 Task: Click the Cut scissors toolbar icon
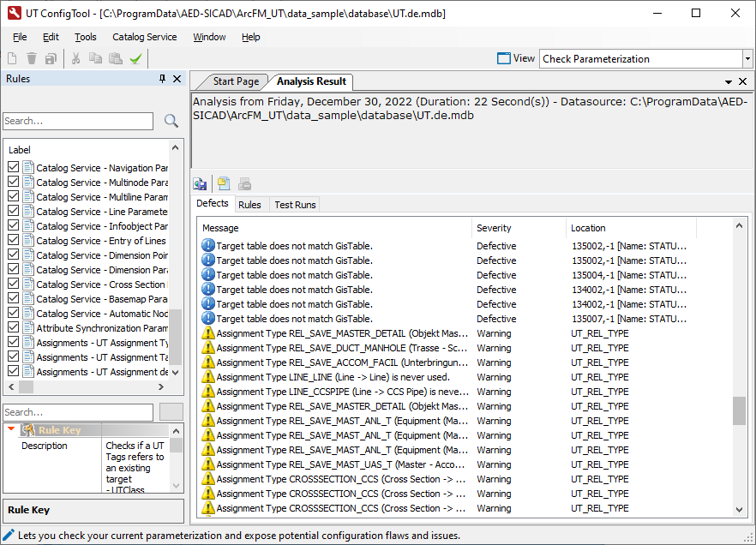pos(75,59)
